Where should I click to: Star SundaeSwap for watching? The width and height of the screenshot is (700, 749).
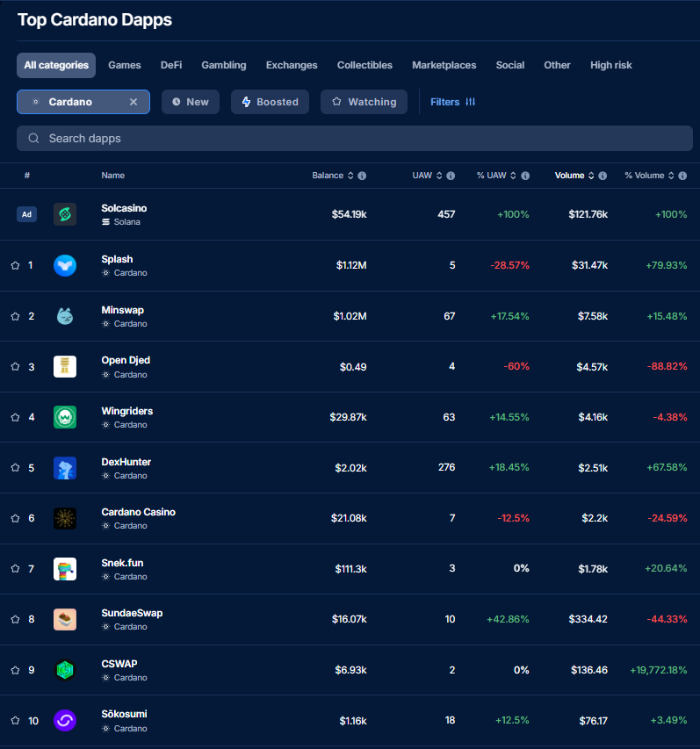click(15, 619)
